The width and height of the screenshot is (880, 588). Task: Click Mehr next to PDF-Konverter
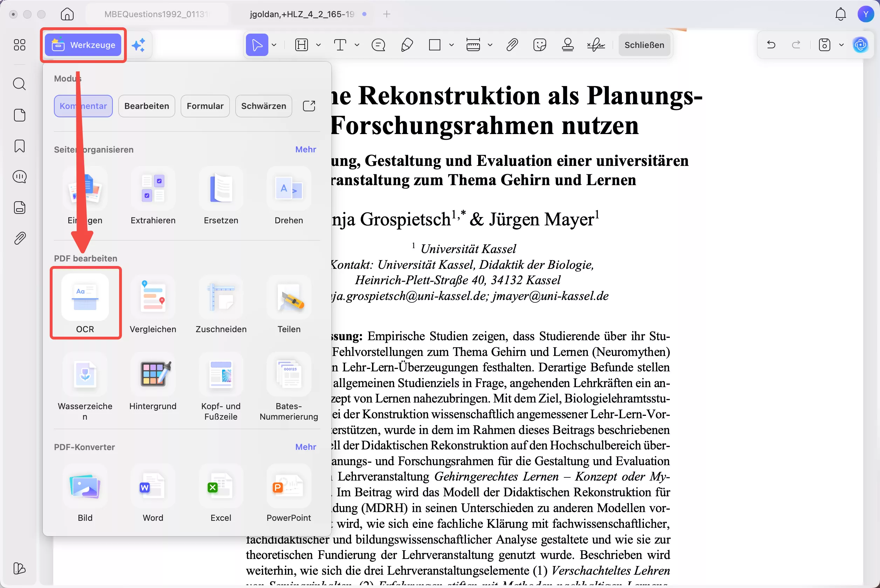coord(305,447)
